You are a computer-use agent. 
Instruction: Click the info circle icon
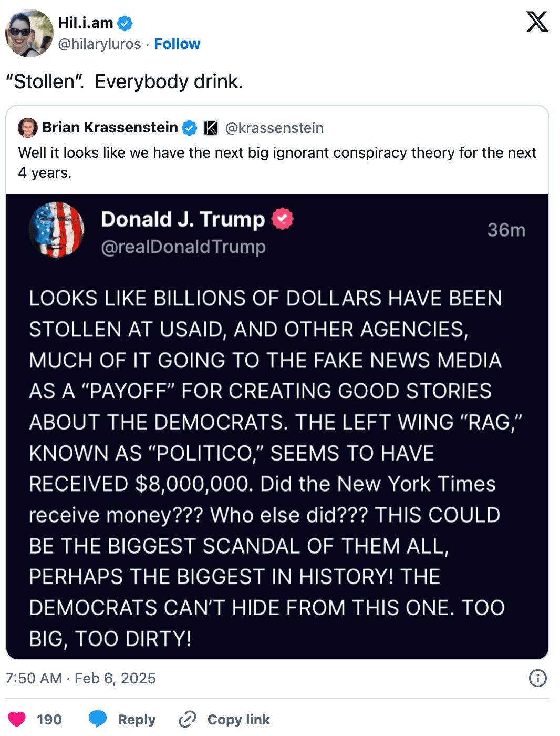coord(537,678)
